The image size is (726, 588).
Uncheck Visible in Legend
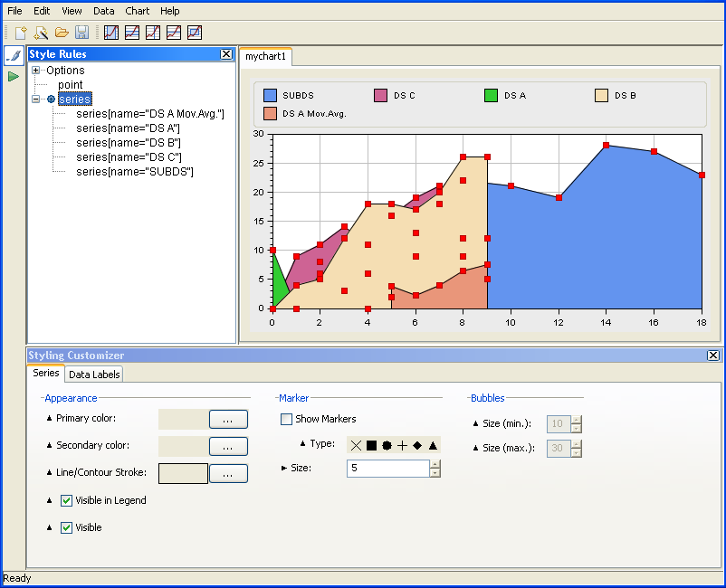[66, 500]
